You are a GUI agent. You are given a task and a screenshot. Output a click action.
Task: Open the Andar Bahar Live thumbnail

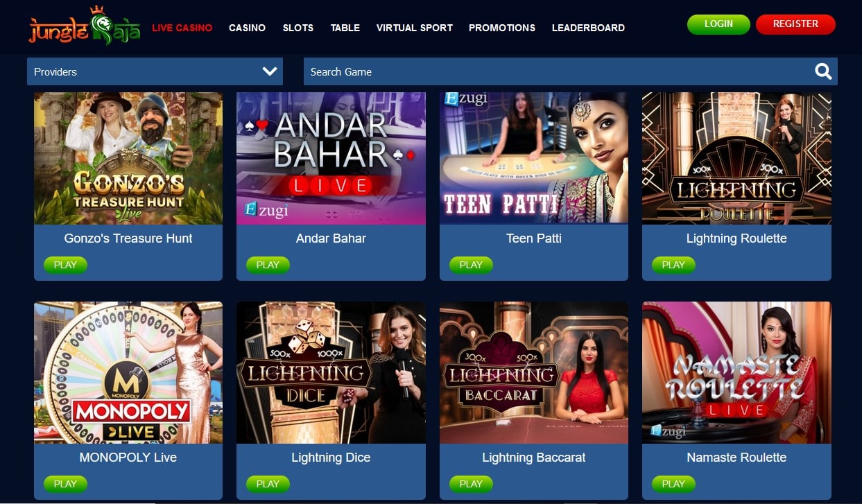(331, 158)
